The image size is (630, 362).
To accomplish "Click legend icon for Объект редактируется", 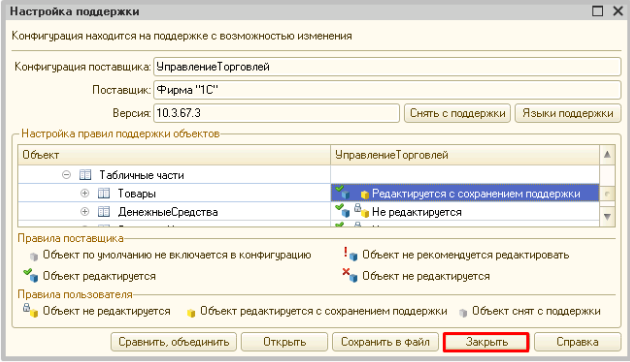I will tap(31, 275).
